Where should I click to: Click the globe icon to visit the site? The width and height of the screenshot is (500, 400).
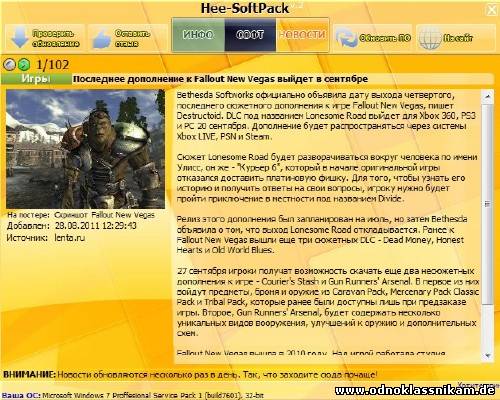430,38
